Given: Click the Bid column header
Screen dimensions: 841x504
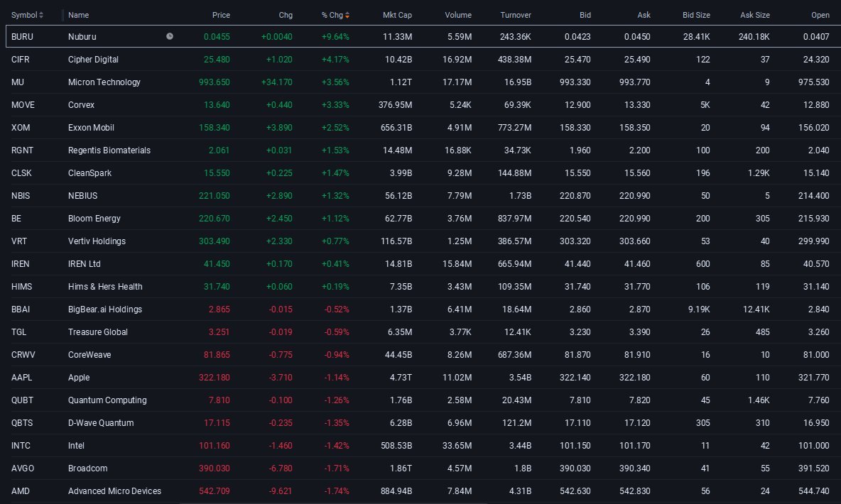Looking at the screenshot, I should coord(585,15).
